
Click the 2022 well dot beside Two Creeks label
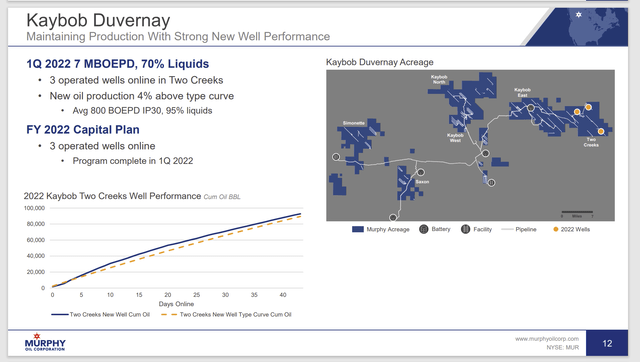[x=601, y=131]
